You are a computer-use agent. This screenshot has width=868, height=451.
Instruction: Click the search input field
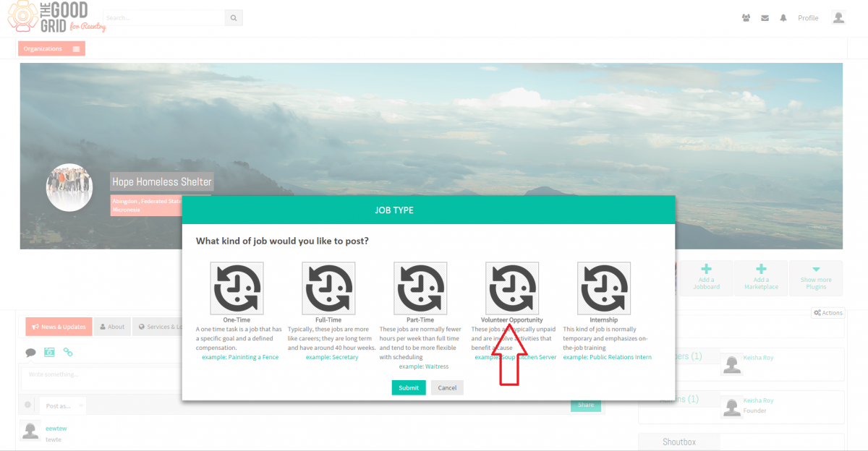[163, 18]
